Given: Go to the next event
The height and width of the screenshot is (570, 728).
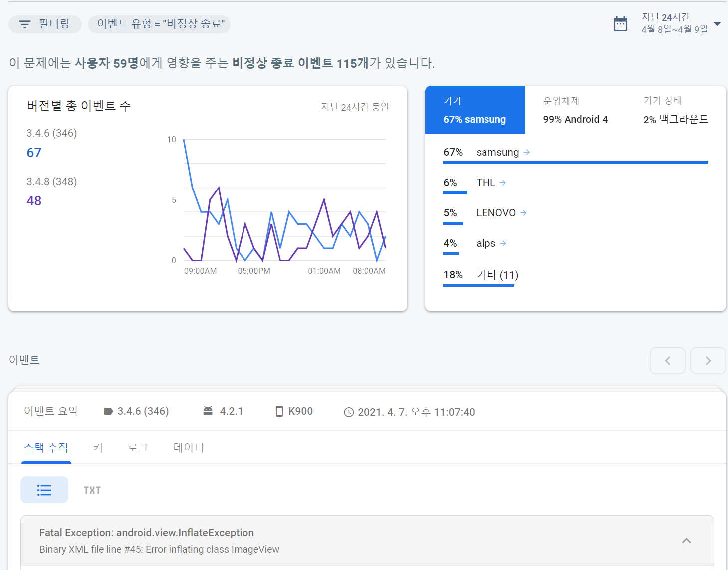Looking at the screenshot, I should click(708, 361).
